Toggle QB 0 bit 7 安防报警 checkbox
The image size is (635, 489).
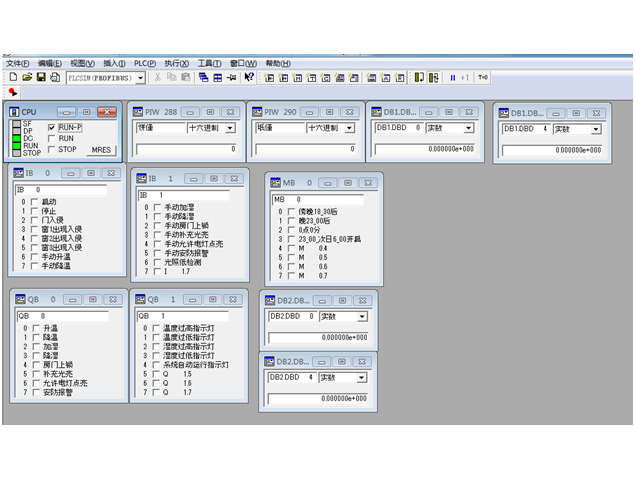[x=36, y=392]
